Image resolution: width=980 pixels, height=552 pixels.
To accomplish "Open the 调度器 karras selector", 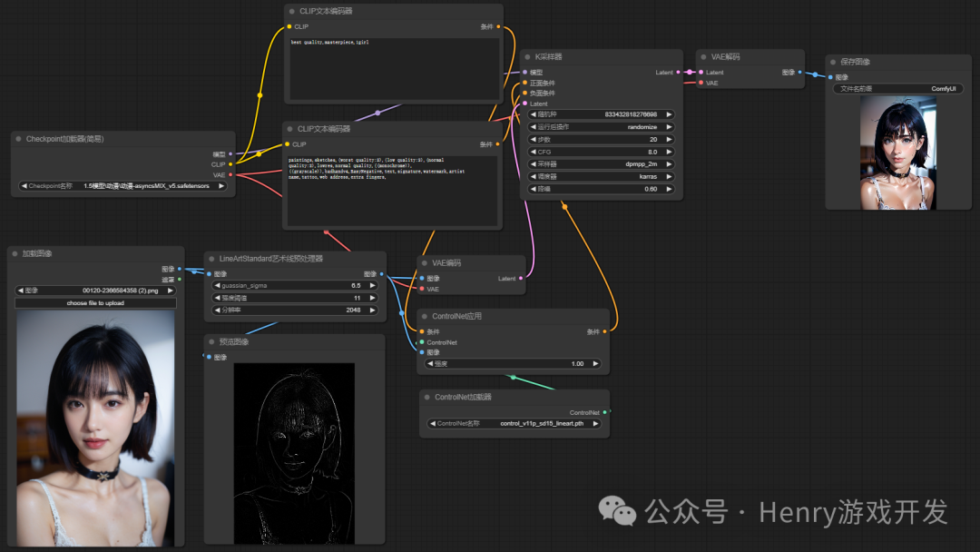I will point(601,176).
